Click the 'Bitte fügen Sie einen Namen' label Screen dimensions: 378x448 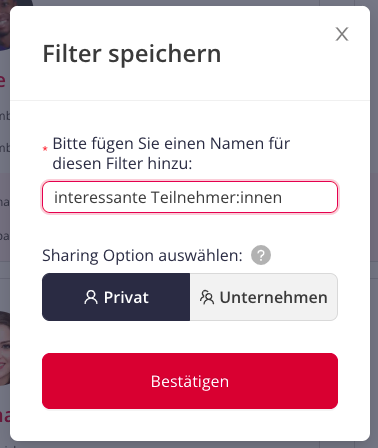click(171, 153)
